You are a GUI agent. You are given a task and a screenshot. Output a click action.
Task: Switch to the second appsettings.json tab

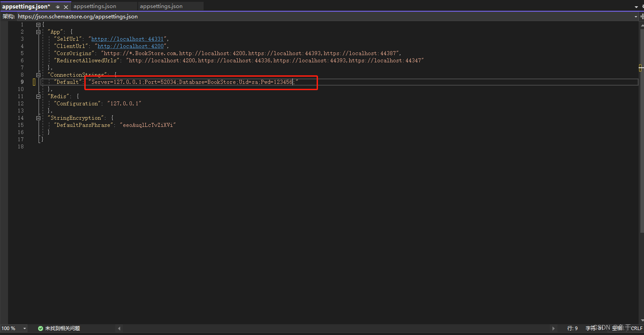95,6
